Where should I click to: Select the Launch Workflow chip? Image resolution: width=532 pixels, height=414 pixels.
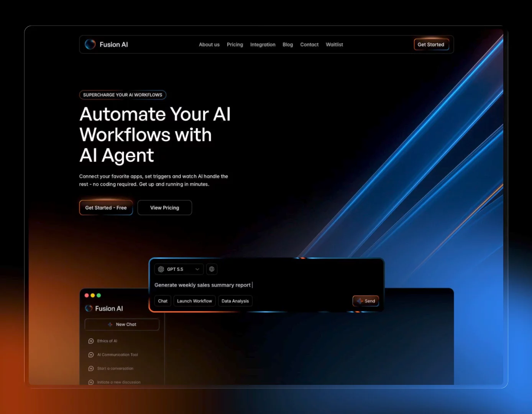[x=194, y=301]
